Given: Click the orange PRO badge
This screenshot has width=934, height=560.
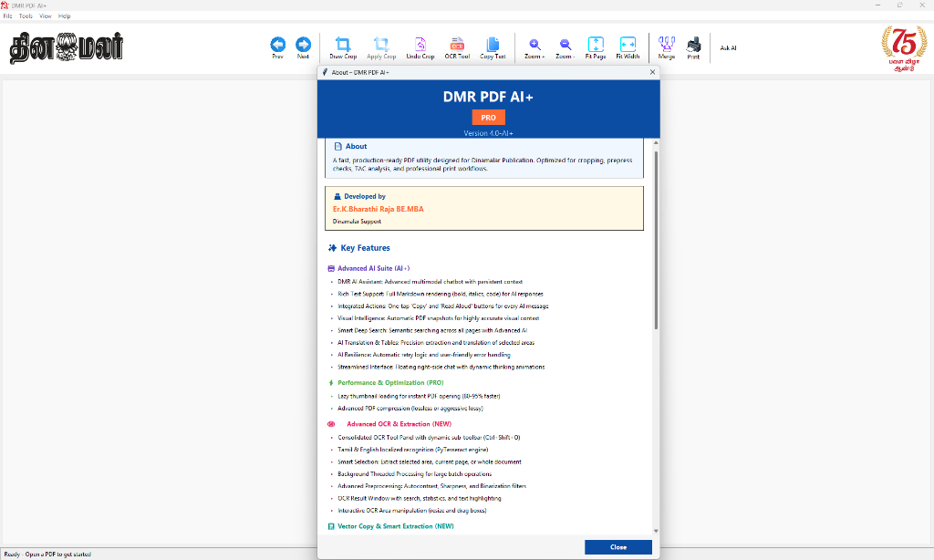Looking at the screenshot, I should click(x=489, y=118).
